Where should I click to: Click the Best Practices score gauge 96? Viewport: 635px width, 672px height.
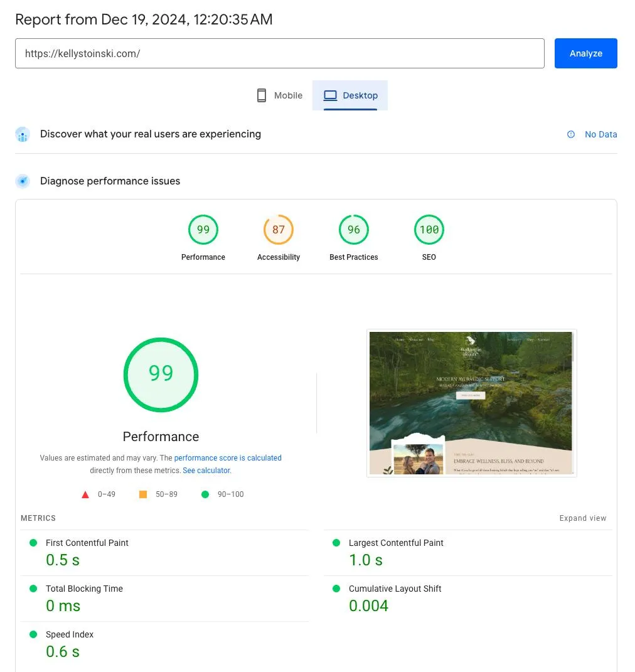tap(353, 230)
